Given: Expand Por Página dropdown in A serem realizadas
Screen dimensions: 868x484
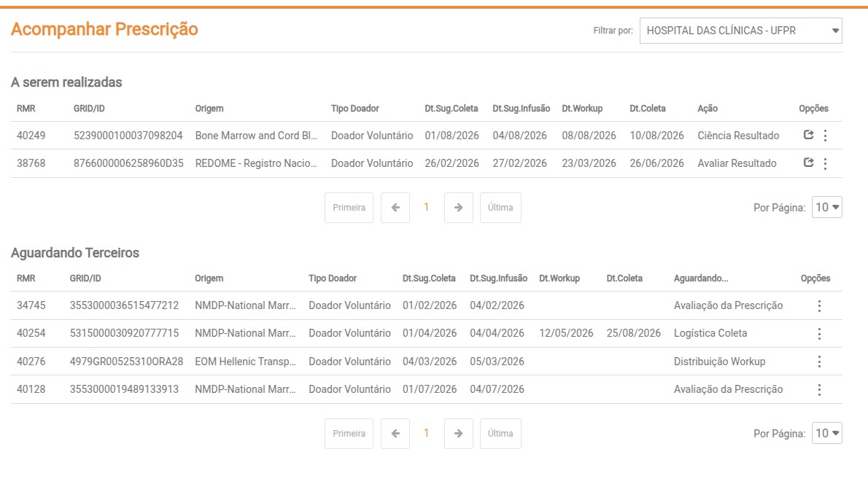Looking at the screenshot, I should click(827, 208).
